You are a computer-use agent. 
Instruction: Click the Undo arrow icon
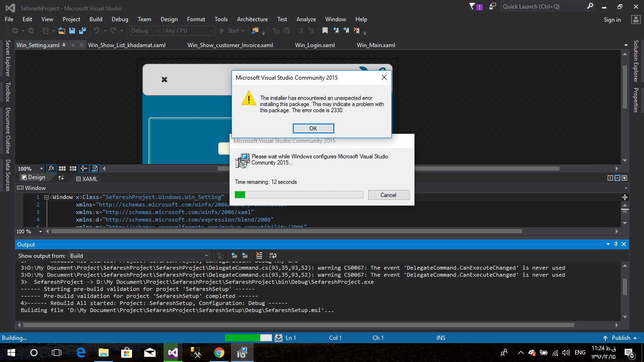tap(97, 31)
